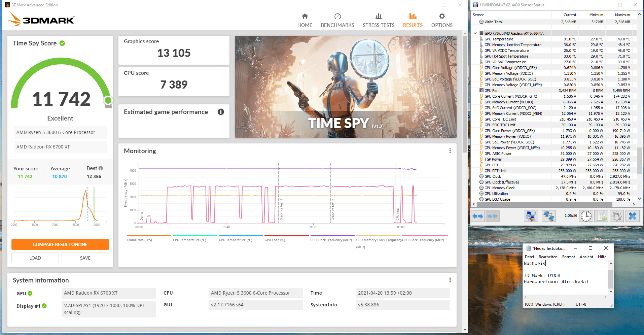The width and height of the screenshot is (644, 335).
Task: Click the GPU Temperature row icon
Action: point(481,39)
